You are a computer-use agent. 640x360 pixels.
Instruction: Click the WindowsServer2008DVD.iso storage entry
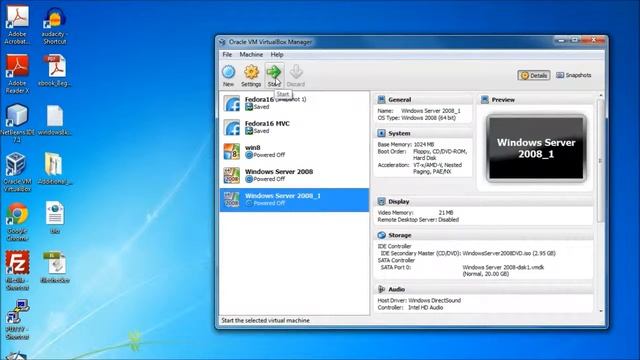(509, 253)
